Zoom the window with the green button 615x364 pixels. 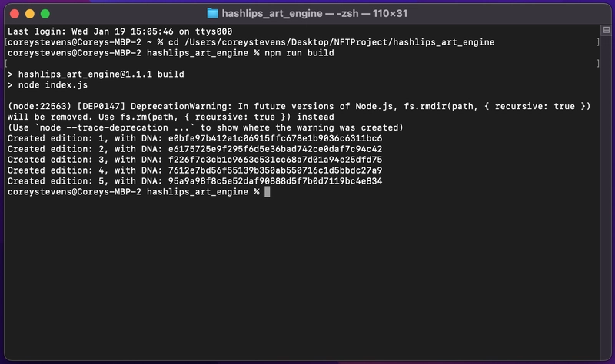point(45,14)
